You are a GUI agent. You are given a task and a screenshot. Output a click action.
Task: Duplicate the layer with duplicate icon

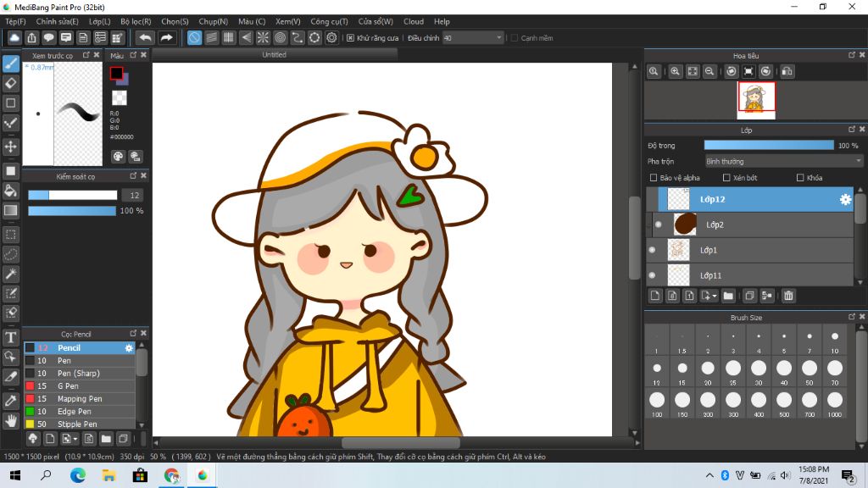coord(749,296)
